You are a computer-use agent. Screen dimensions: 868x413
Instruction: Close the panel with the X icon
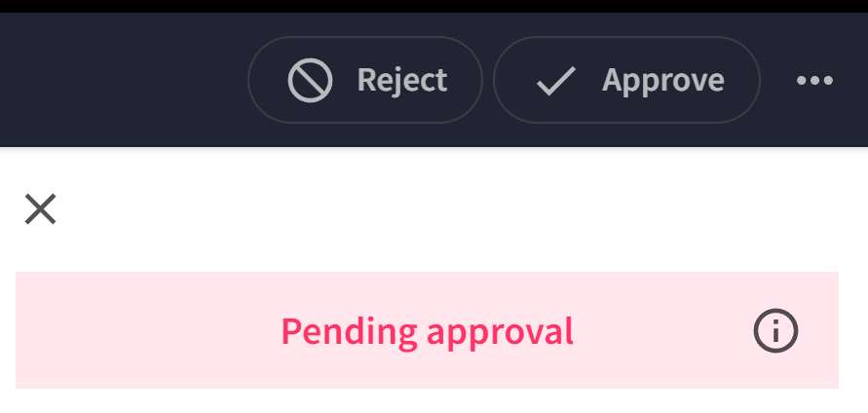pos(40,209)
